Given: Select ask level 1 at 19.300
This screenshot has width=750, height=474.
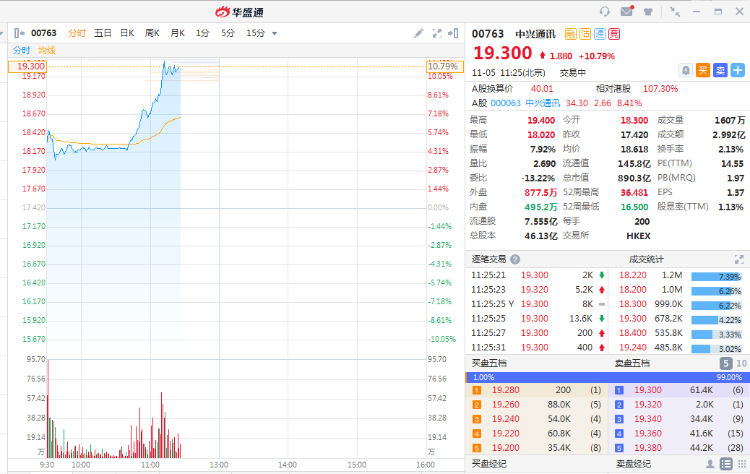Looking at the screenshot, I should pos(679,390).
